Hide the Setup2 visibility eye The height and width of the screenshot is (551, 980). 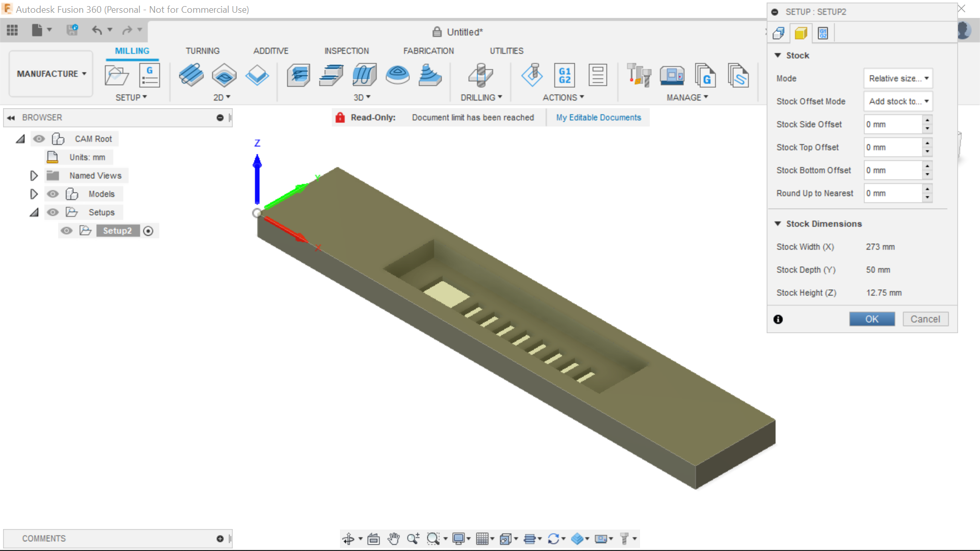[66, 231]
